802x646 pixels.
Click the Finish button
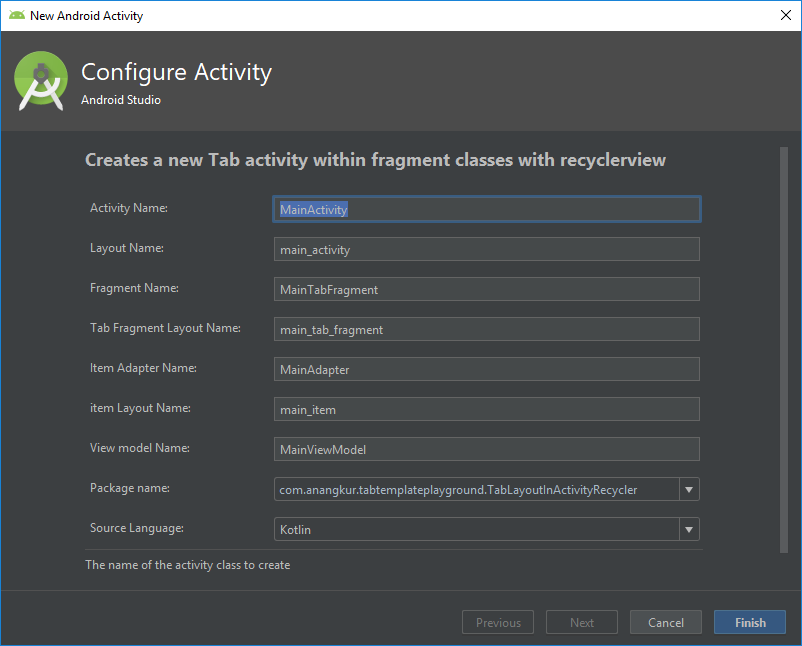point(749,621)
